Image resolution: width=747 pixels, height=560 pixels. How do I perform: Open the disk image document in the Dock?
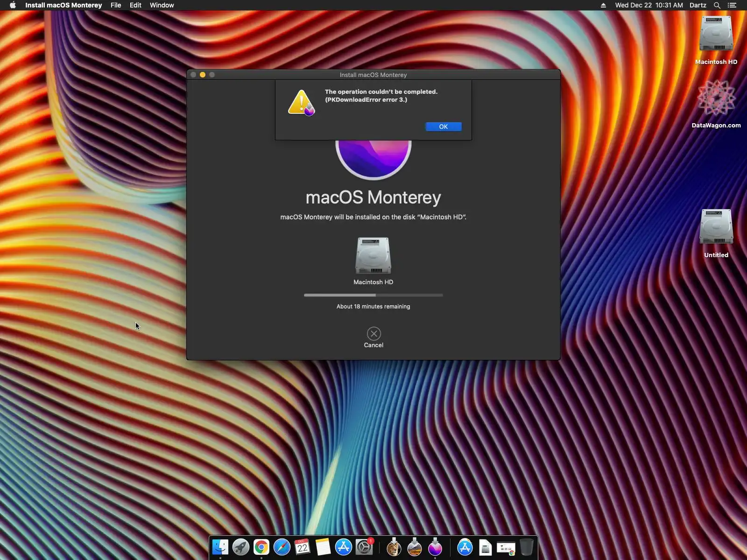(x=486, y=547)
